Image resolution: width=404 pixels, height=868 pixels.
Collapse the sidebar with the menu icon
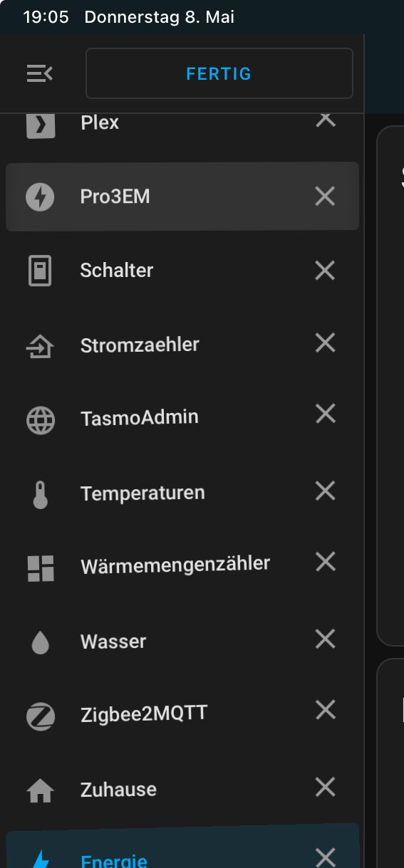(40, 73)
